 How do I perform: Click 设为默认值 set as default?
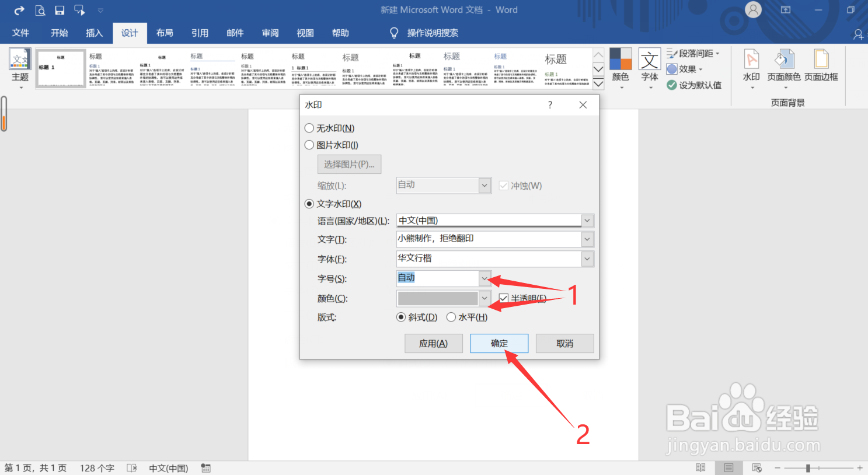pos(694,85)
